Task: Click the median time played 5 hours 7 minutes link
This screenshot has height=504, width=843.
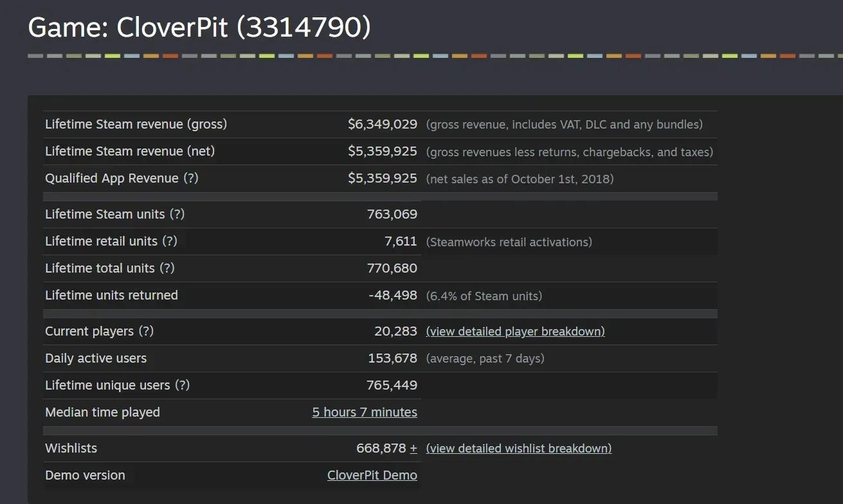Action: pos(365,412)
